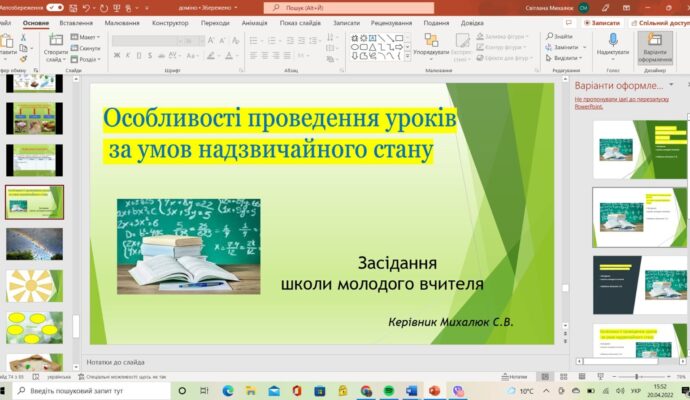
Task: Click PowerPoint icon in Windows taskbar
Action: 434,391
